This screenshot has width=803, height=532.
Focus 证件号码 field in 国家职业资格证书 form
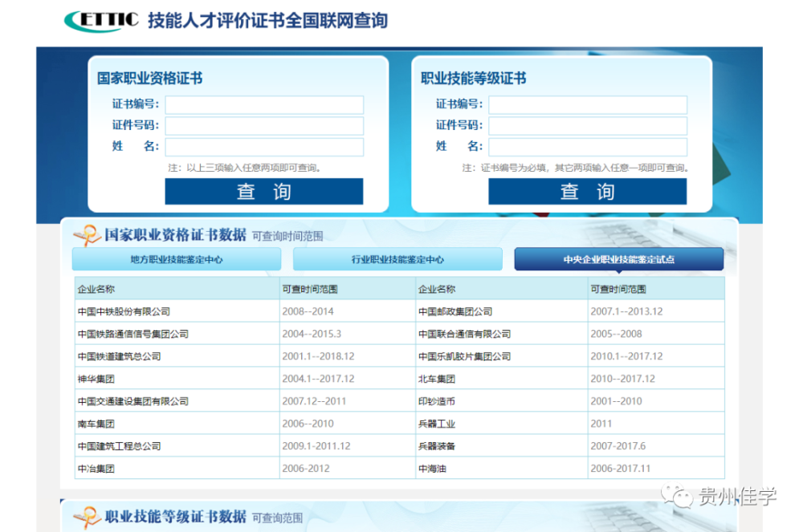coord(264,126)
